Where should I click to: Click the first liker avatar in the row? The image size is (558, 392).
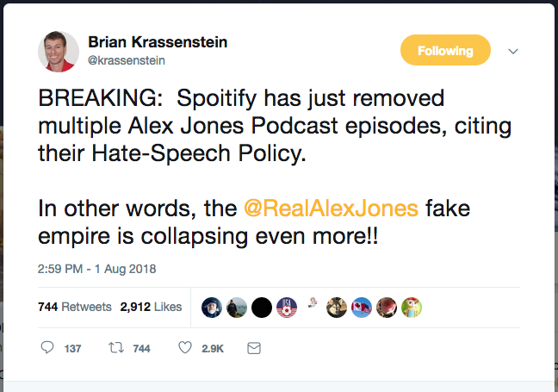click(x=212, y=308)
